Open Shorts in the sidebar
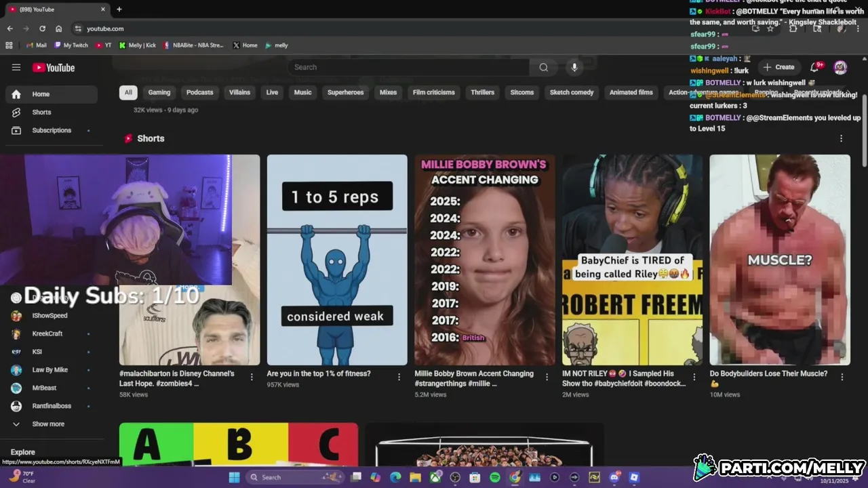Screen dimensions: 868x488 52,112
